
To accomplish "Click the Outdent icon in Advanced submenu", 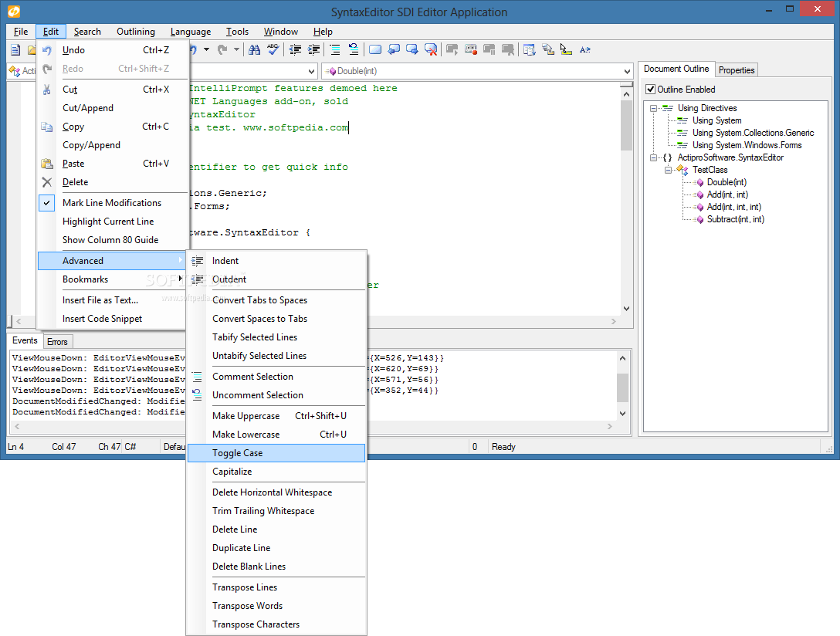I will coord(197,279).
